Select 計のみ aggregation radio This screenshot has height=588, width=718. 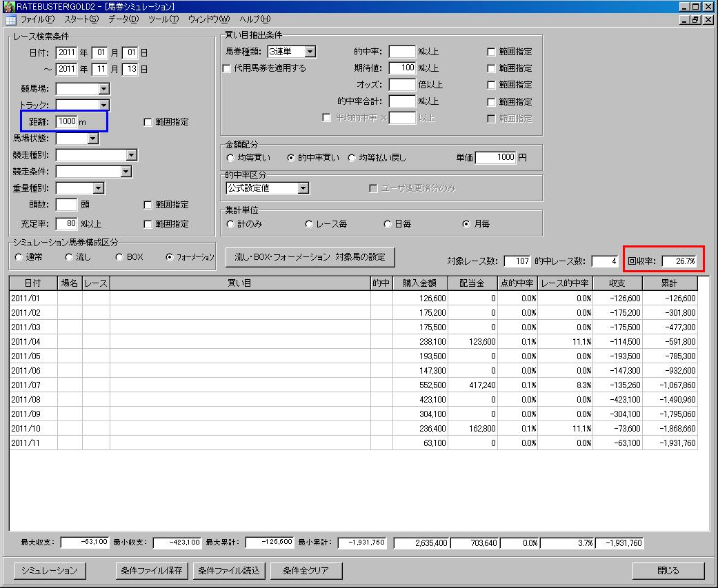pyautogui.click(x=230, y=224)
